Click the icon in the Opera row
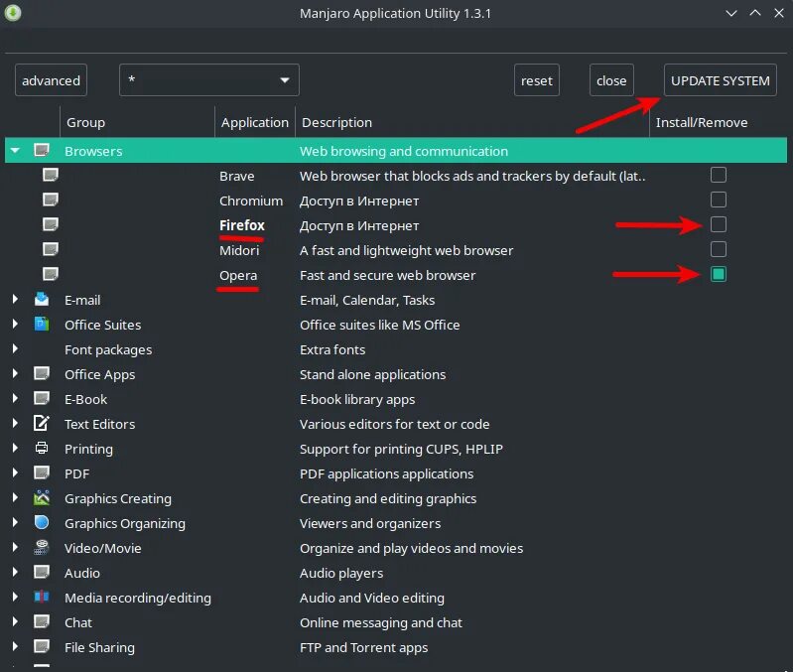 pos(51,274)
